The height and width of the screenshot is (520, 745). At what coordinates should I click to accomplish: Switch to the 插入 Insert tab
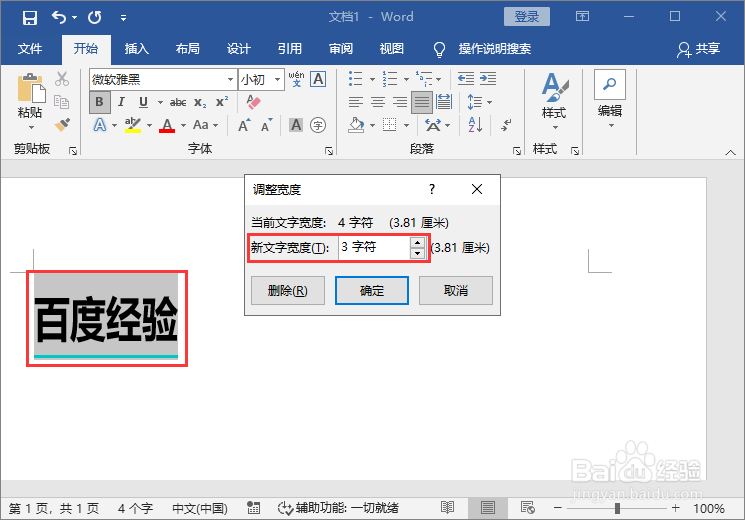point(137,48)
